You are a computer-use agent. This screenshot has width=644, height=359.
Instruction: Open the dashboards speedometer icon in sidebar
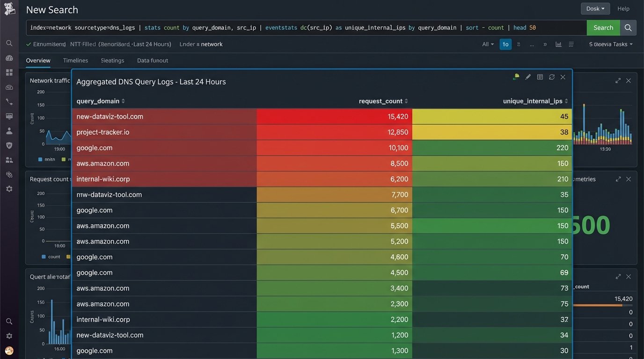(x=9, y=57)
